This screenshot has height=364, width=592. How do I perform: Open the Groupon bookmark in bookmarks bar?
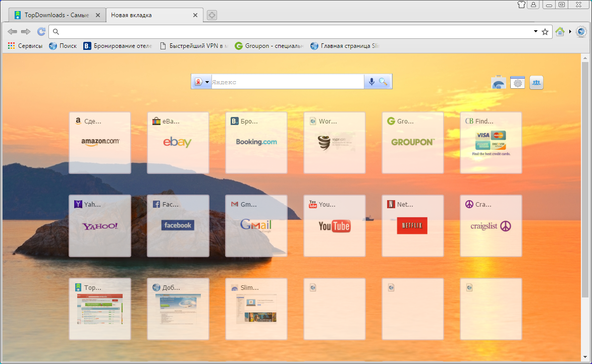tap(269, 46)
